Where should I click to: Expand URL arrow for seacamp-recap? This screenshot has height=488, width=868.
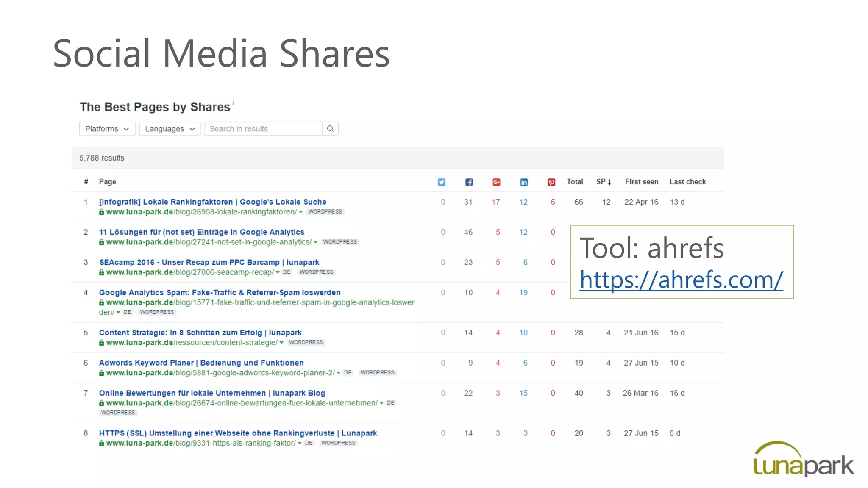[x=278, y=272]
